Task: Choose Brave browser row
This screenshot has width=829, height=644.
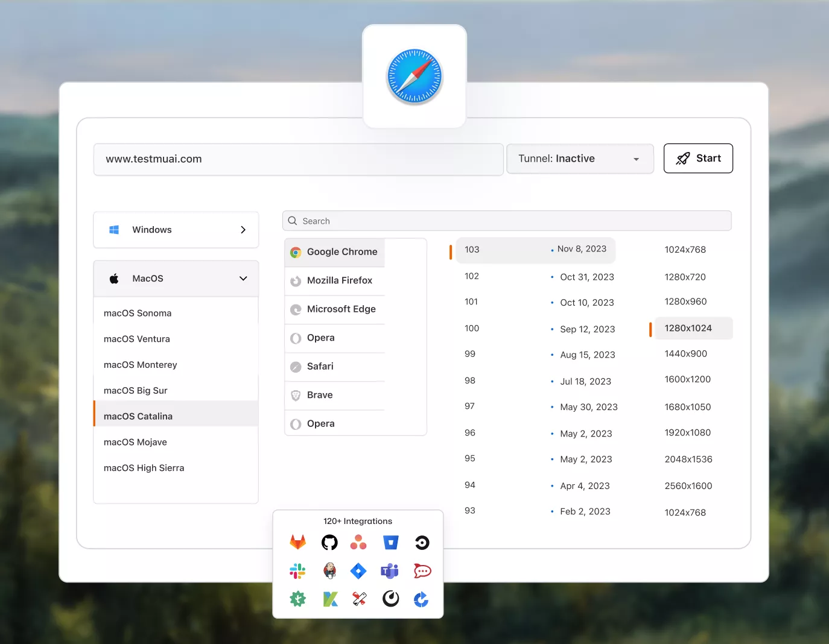Action: point(335,395)
